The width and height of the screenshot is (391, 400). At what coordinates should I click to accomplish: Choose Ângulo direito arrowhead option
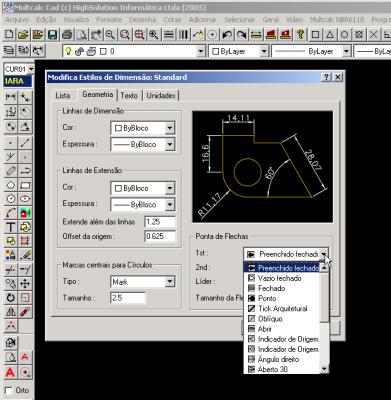click(282, 359)
